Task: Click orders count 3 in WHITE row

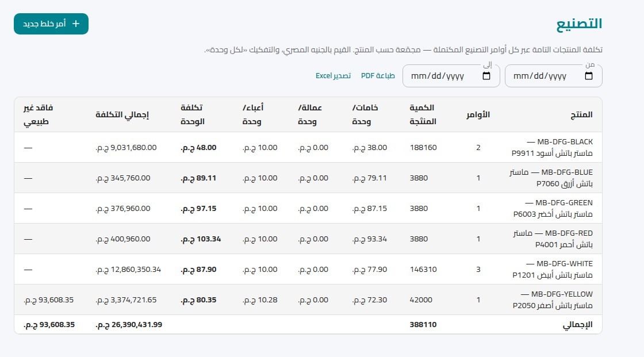Action: [x=478, y=270]
